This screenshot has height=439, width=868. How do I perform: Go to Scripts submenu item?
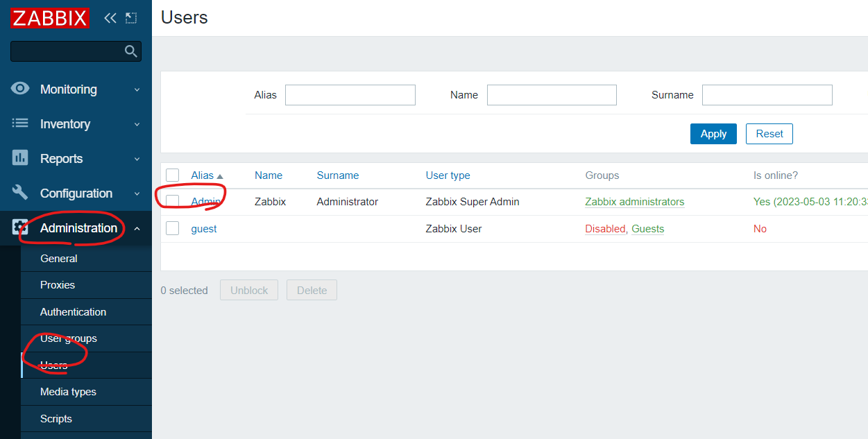tap(86, 419)
